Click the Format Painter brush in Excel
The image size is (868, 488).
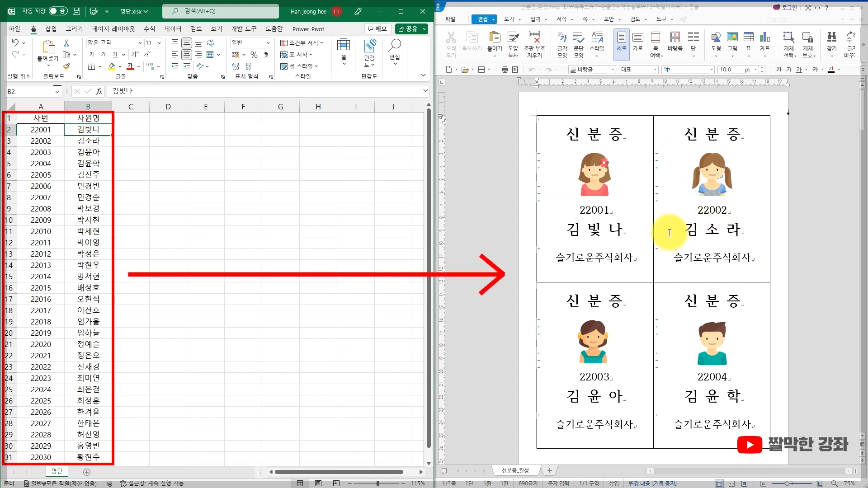[x=66, y=66]
